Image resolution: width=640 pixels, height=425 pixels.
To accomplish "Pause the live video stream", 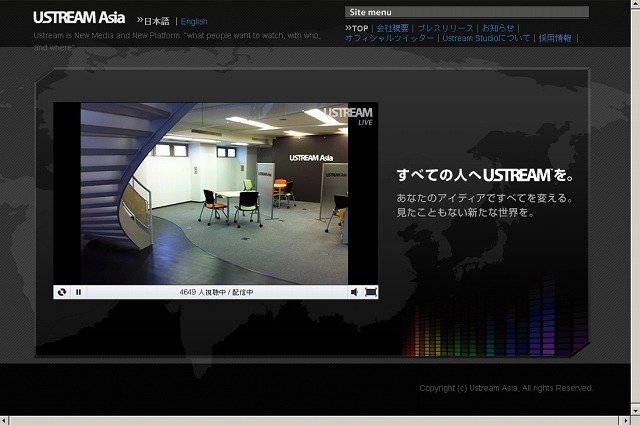I will [x=78, y=292].
